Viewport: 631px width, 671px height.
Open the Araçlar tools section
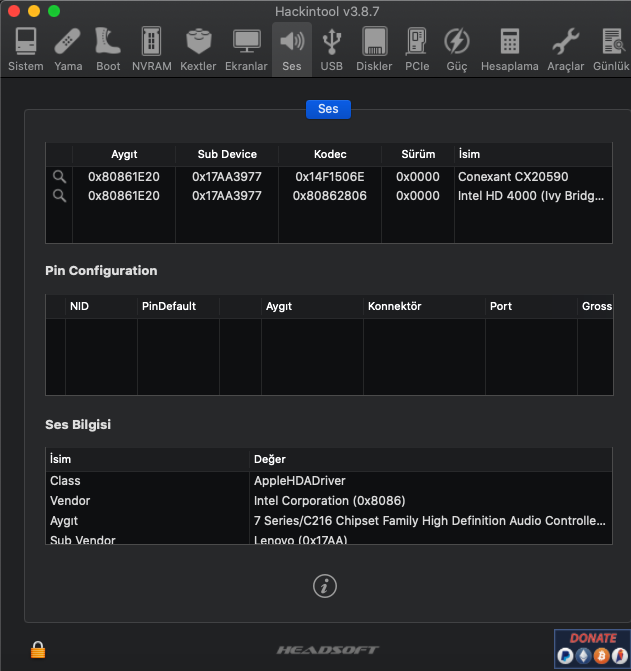(565, 49)
